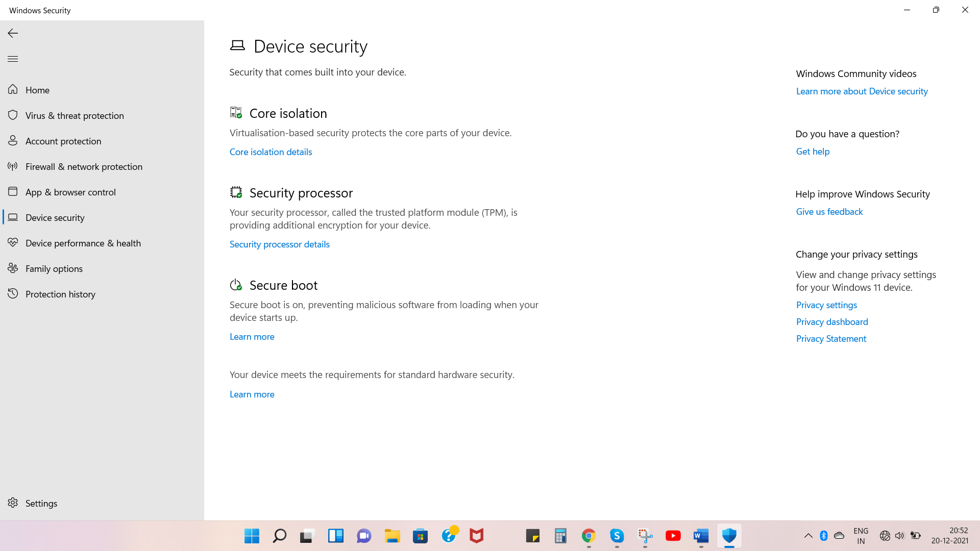Select the Firewall & network protection icon

pyautogui.click(x=13, y=165)
